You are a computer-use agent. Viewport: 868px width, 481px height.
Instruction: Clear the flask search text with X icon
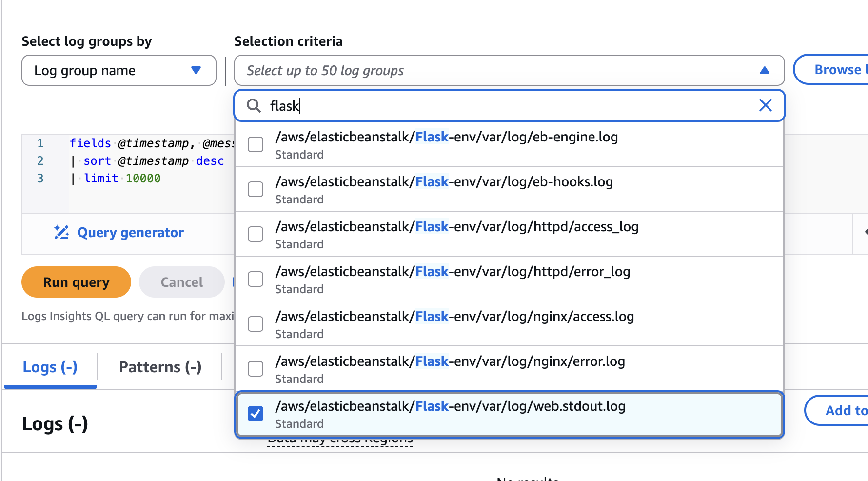(x=765, y=105)
